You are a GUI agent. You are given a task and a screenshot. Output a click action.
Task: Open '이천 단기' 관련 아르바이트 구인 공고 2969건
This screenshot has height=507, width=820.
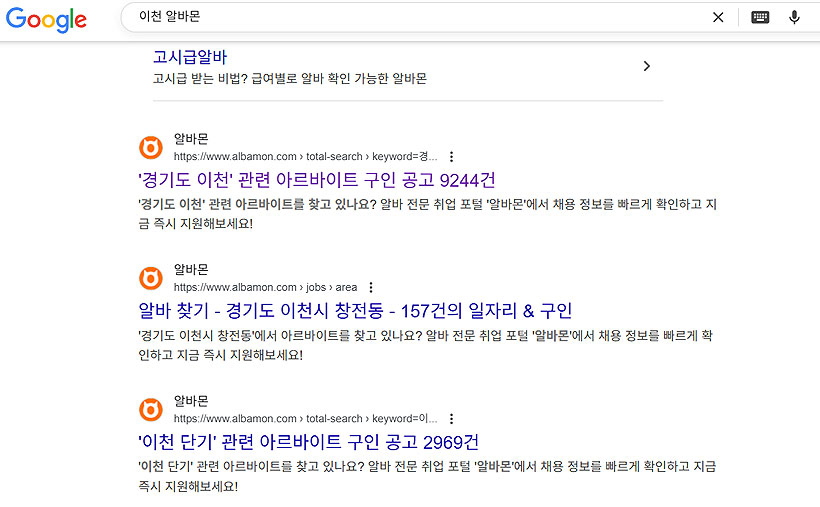309,442
